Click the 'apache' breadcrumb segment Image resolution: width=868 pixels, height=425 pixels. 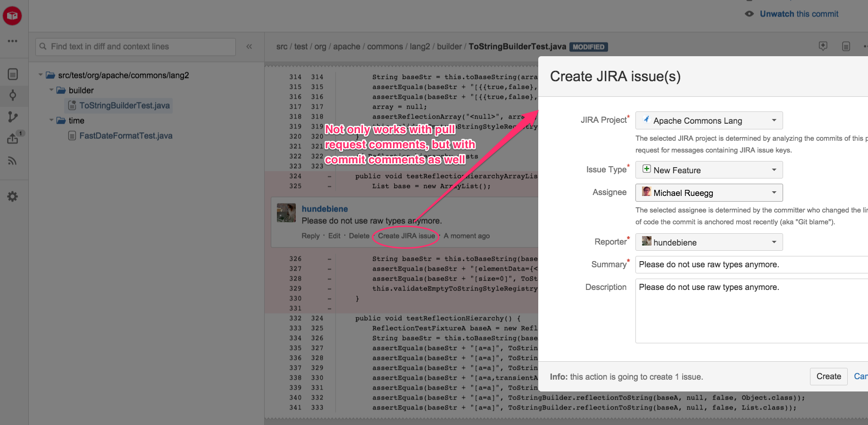(347, 46)
